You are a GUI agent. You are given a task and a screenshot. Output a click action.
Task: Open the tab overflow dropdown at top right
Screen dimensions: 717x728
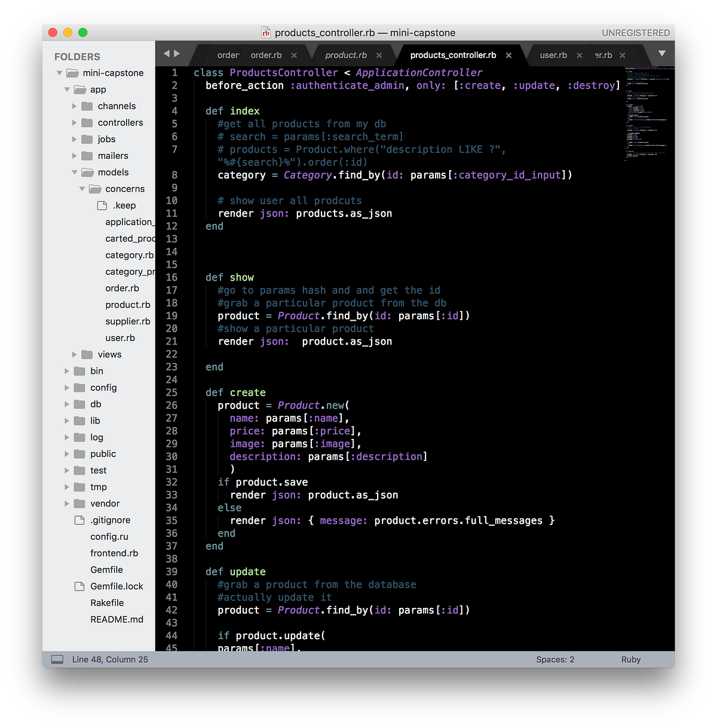click(662, 53)
